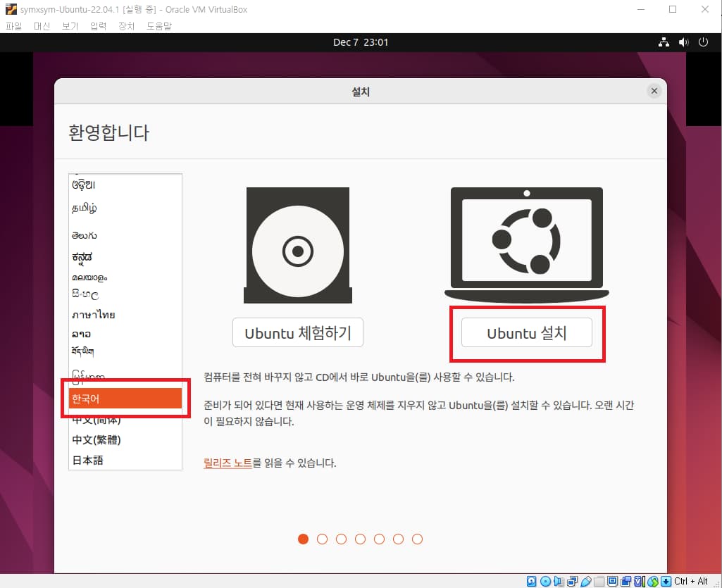Viewport: 722px width, 588px height.
Task: Click the network adapters icon in the VirtualBox status bar
Action: (573, 581)
